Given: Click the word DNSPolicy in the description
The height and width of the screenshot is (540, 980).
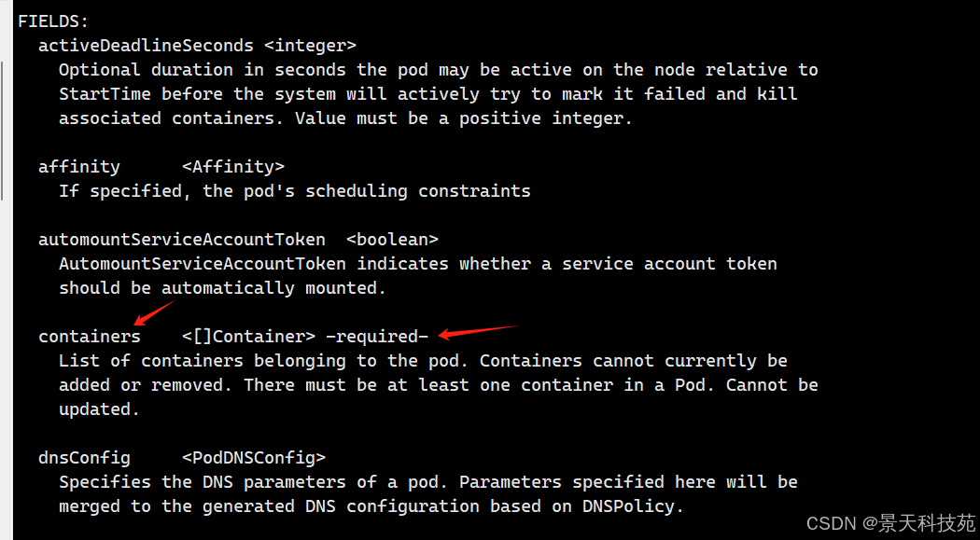Looking at the screenshot, I should coord(637,506).
